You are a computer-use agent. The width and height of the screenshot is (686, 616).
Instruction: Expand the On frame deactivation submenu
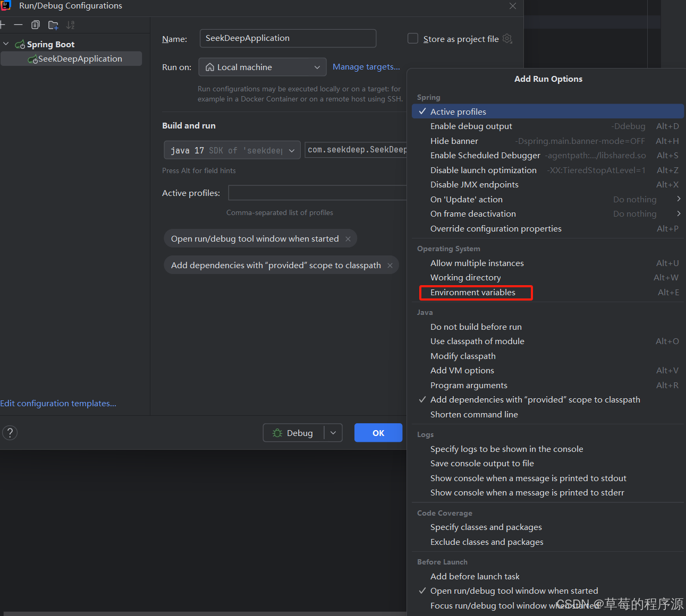coord(548,214)
